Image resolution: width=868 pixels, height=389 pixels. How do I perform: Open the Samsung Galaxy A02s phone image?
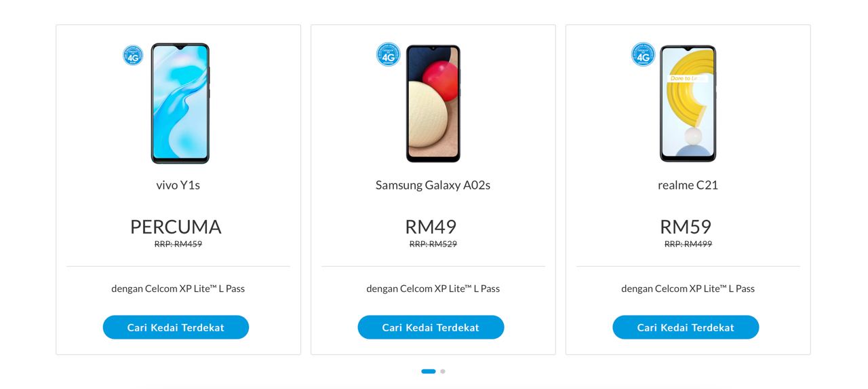coord(433,103)
